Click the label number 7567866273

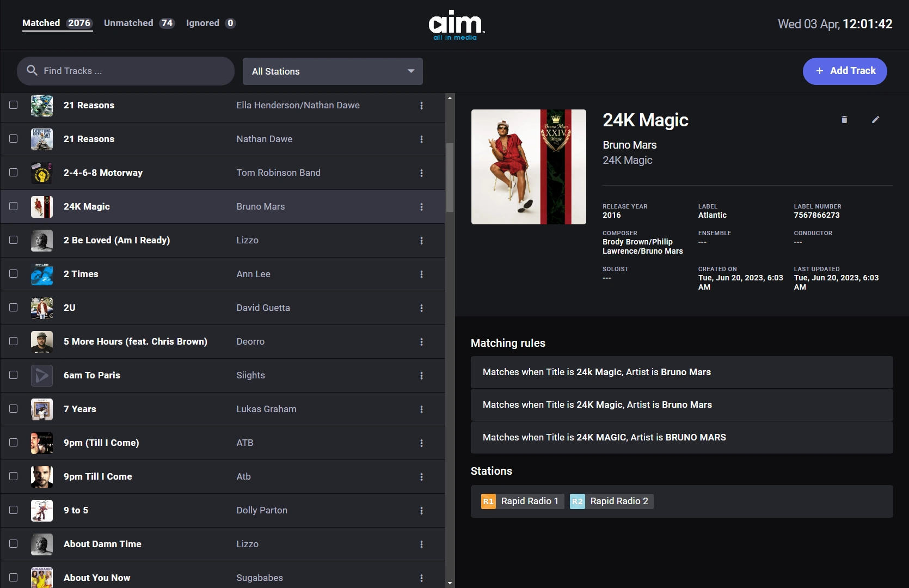(x=817, y=216)
